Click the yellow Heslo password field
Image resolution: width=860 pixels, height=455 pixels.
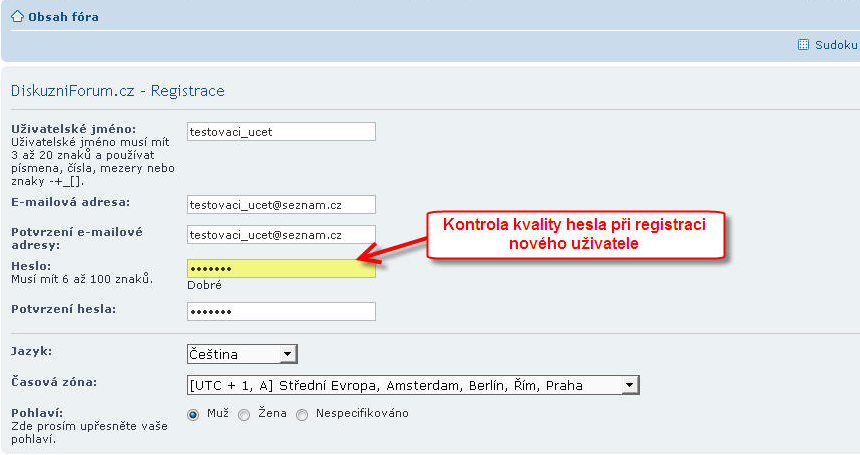(x=281, y=268)
